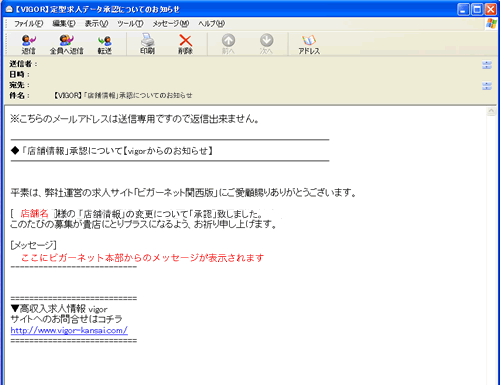Image resolution: width=500 pixels, height=385 pixels.
Task: Maximize the message window
Action: (x=477, y=9)
